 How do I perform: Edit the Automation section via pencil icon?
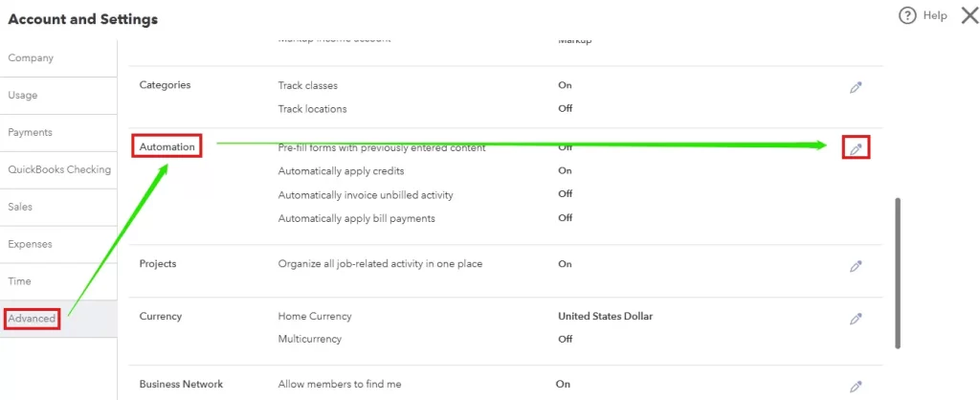(x=857, y=148)
